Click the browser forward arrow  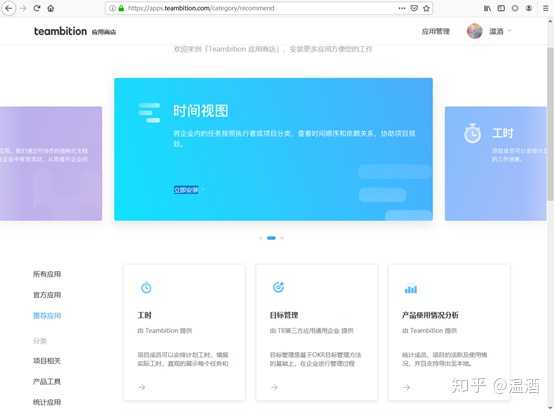pos(23,8)
